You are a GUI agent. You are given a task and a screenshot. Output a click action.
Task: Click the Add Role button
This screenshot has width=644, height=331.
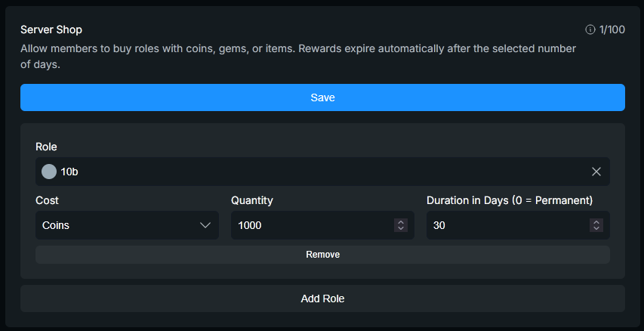322,299
